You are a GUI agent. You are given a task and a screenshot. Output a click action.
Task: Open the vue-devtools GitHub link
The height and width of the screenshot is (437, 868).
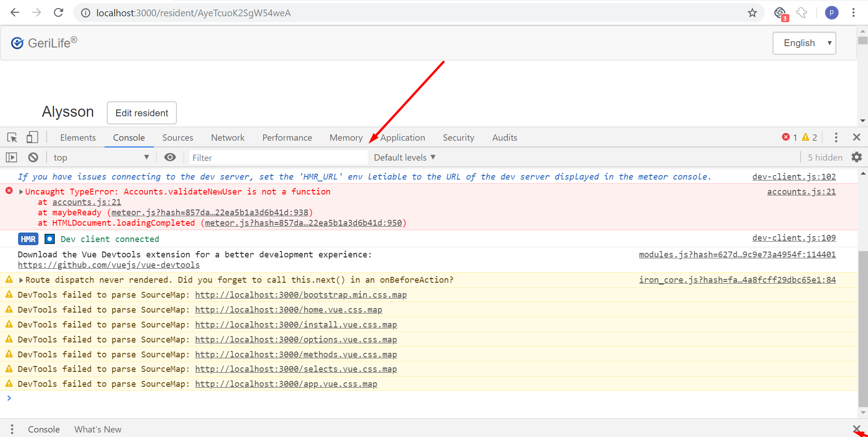point(109,265)
